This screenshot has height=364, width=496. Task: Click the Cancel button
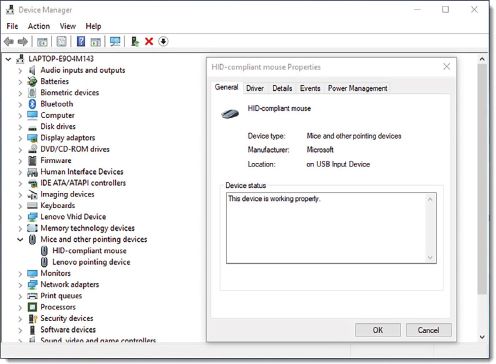pyautogui.click(x=428, y=330)
